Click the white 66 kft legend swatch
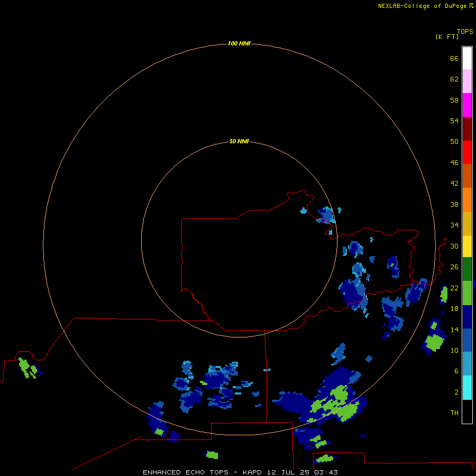Image resolution: width=476 pixels, height=476 pixels. (467, 58)
